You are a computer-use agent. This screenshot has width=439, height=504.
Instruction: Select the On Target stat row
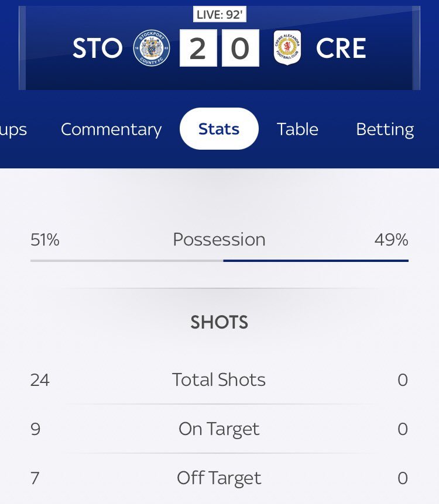(x=219, y=429)
